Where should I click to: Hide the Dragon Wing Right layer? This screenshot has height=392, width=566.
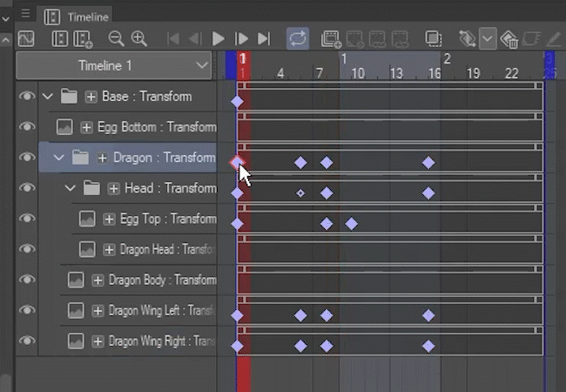coord(27,341)
